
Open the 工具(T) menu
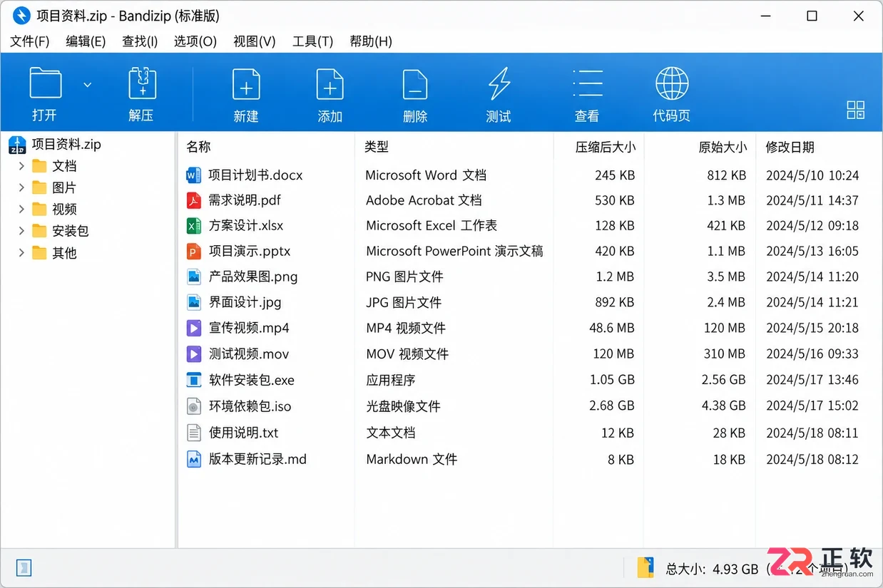point(313,41)
